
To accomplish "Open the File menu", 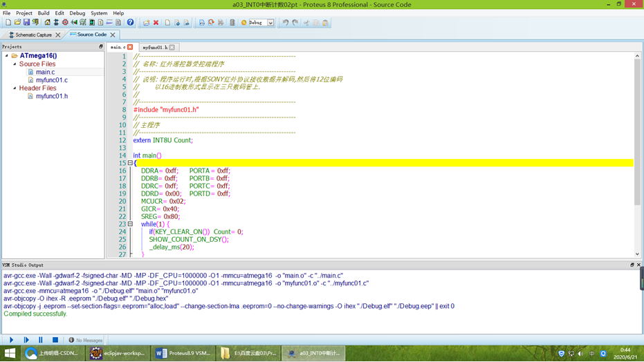I will 7,13.
